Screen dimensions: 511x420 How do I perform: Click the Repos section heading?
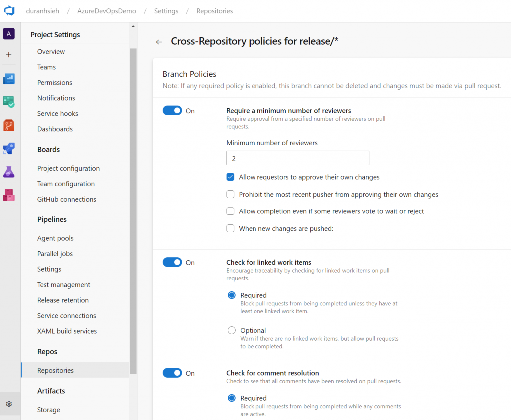[47, 352]
